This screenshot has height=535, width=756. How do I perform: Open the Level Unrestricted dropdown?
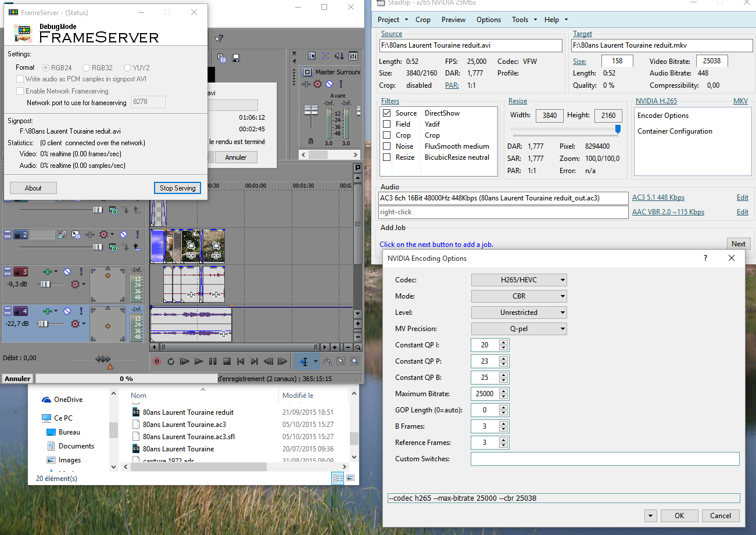point(519,313)
